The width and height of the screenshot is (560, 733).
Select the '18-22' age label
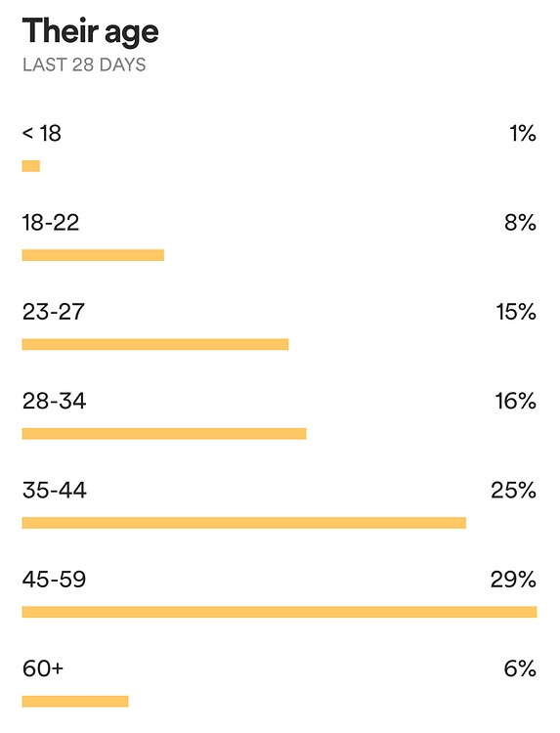coord(51,223)
